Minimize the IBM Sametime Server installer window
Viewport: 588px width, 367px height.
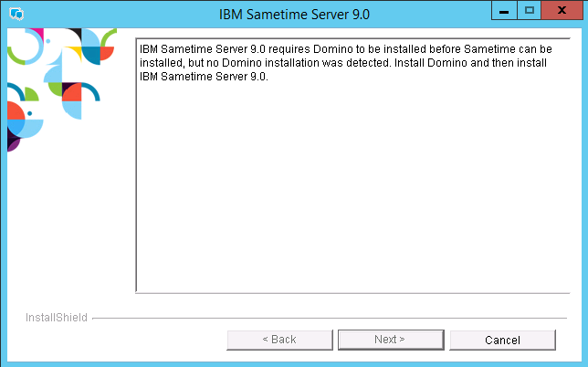click(504, 10)
